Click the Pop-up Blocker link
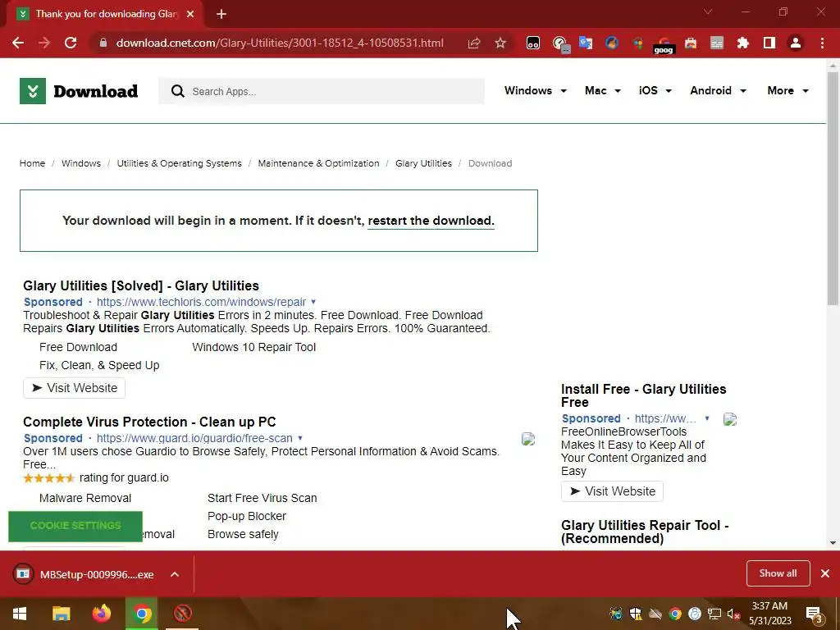The image size is (840, 630). point(246,517)
